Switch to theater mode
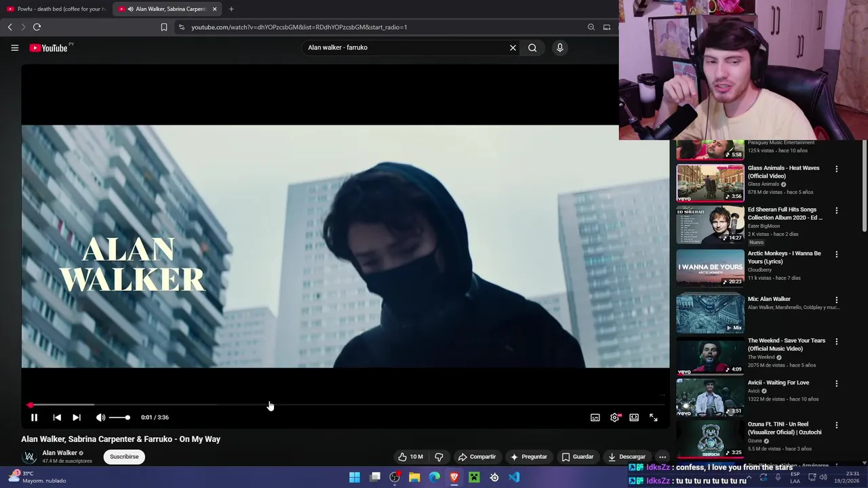The width and height of the screenshot is (868, 488). tap(634, 418)
